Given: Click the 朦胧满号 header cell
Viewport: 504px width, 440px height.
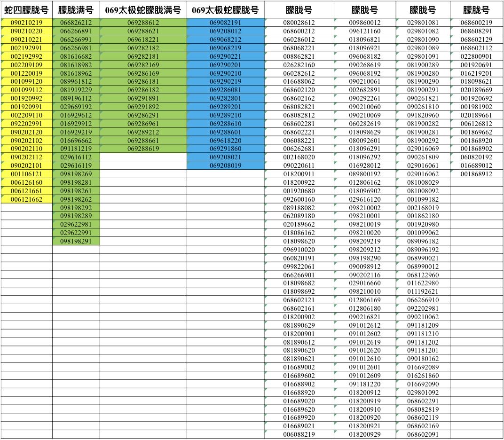Looking at the screenshot, I should [76, 10].
